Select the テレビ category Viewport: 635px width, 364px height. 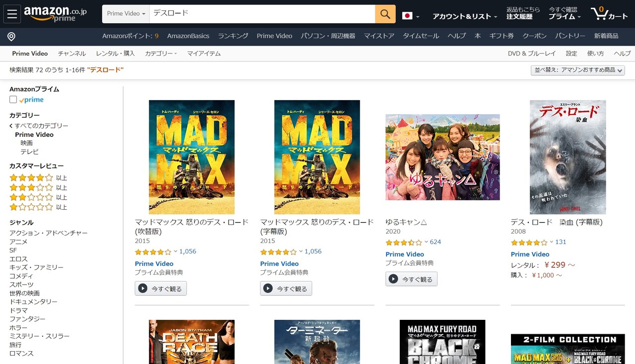tap(29, 152)
